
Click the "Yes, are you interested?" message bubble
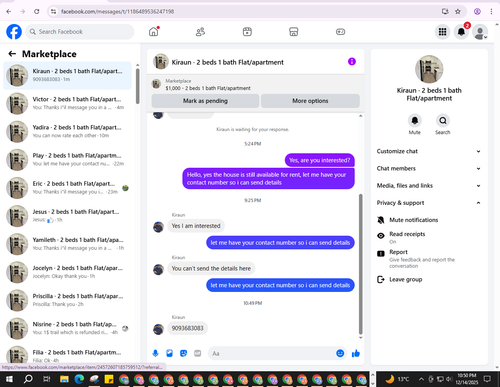coord(320,160)
